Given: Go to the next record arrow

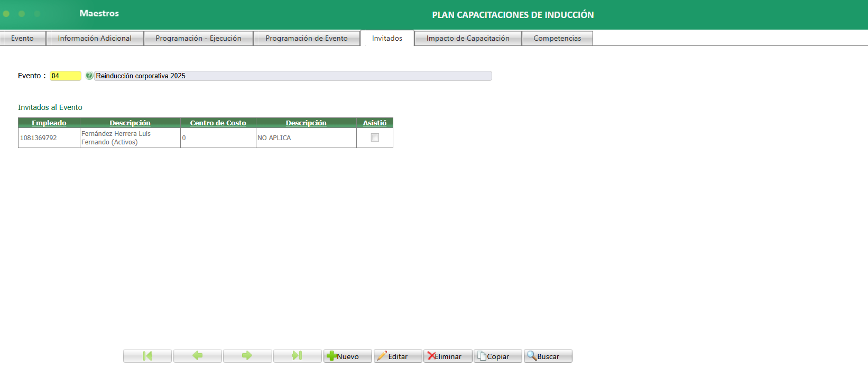Looking at the screenshot, I should (247, 356).
